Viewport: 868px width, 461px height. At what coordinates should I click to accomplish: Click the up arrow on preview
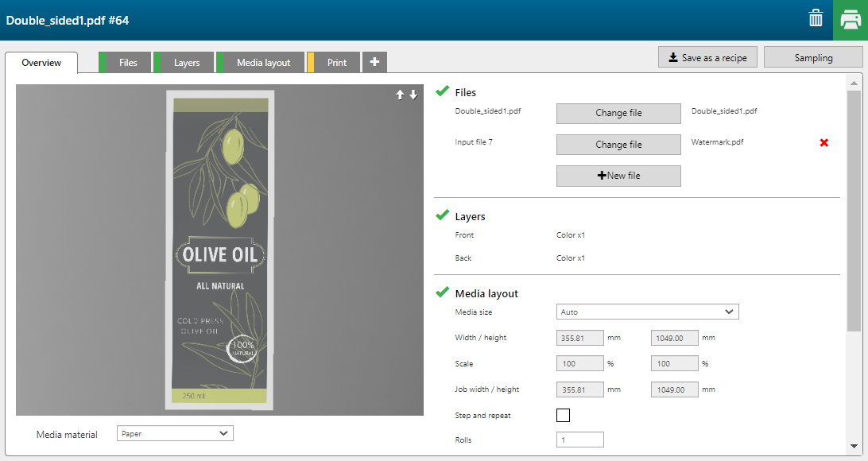401,95
